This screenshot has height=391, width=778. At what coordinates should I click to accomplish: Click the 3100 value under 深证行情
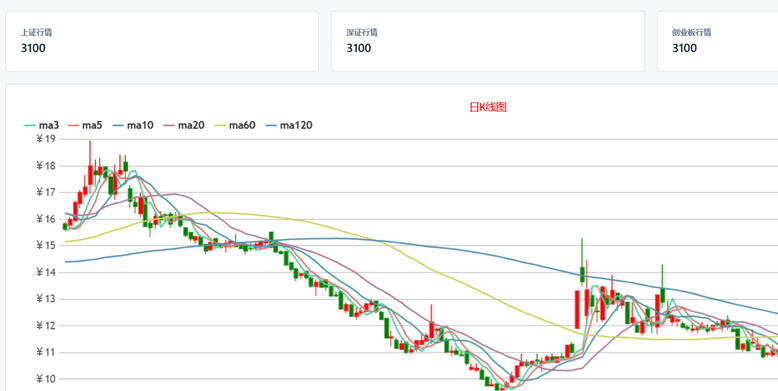point(359,48)
